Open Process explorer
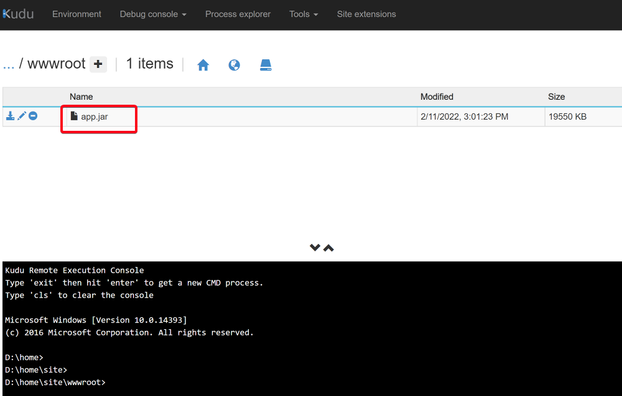 coord(238,14)
